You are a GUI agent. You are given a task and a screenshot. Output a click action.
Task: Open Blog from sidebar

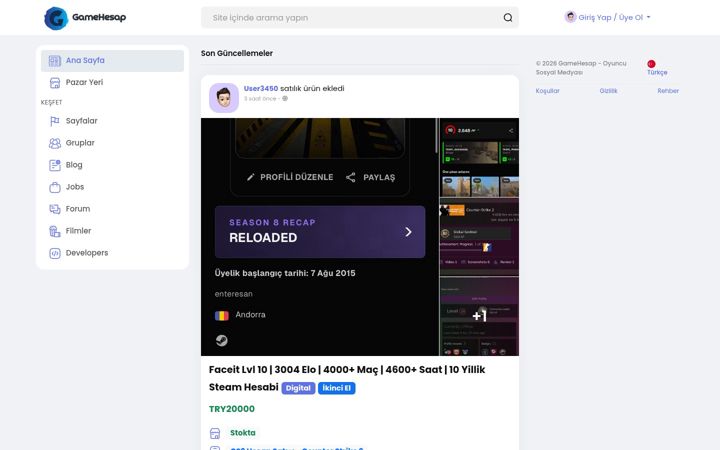click(112, 165)
